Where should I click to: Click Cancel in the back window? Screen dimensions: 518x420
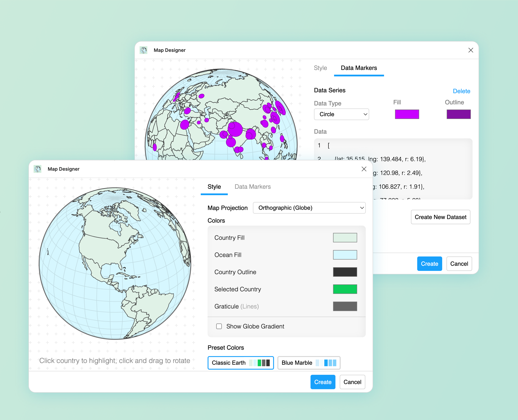[x=459, y=264]
